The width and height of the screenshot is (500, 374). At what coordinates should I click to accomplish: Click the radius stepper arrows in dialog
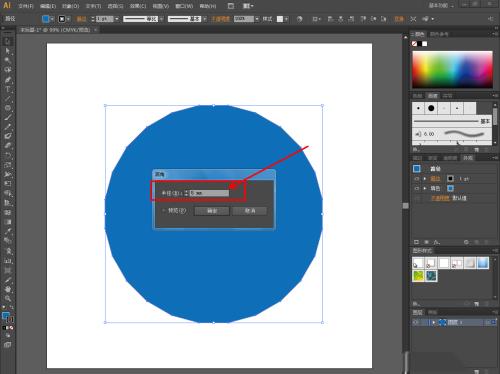pyautogui.click(x=186, y=193)
